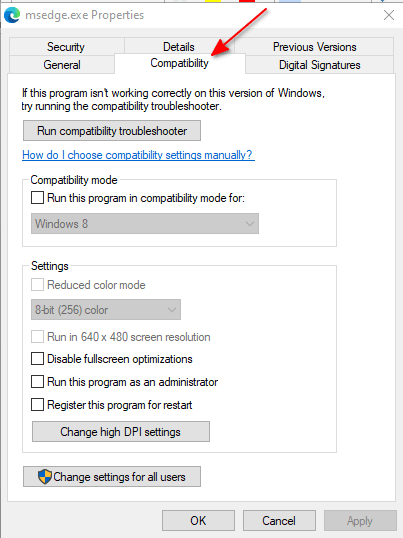The width and height of the screenshot is (403, 538).
Task: Expand the 8-bit (256) color dropdown
Action: coord(106,309)
